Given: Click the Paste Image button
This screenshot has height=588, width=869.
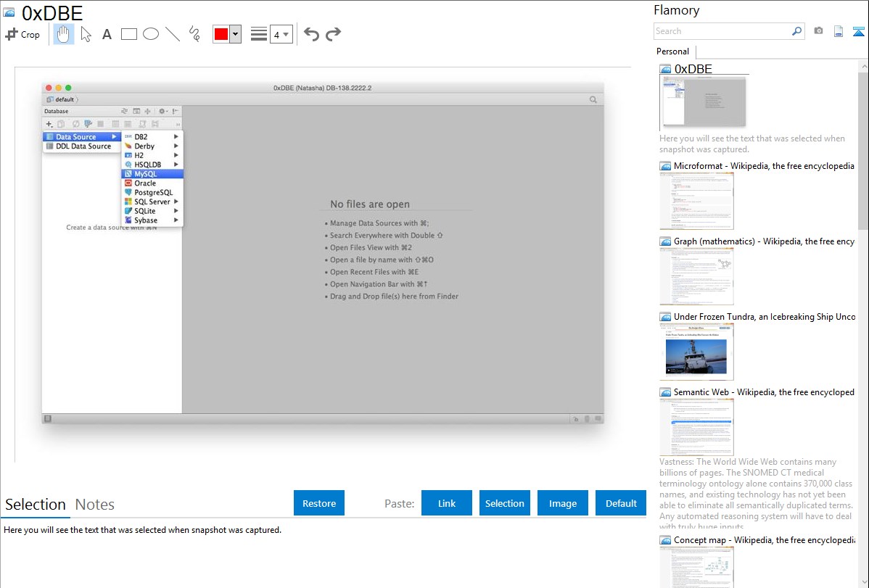Looking at the screenshot, I should click(x=563, y=503).
